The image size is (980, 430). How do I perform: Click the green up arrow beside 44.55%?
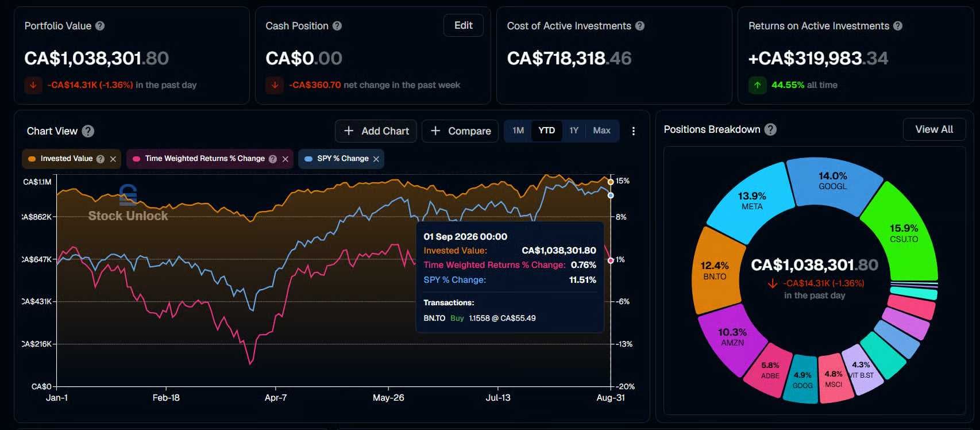(757, 85)
